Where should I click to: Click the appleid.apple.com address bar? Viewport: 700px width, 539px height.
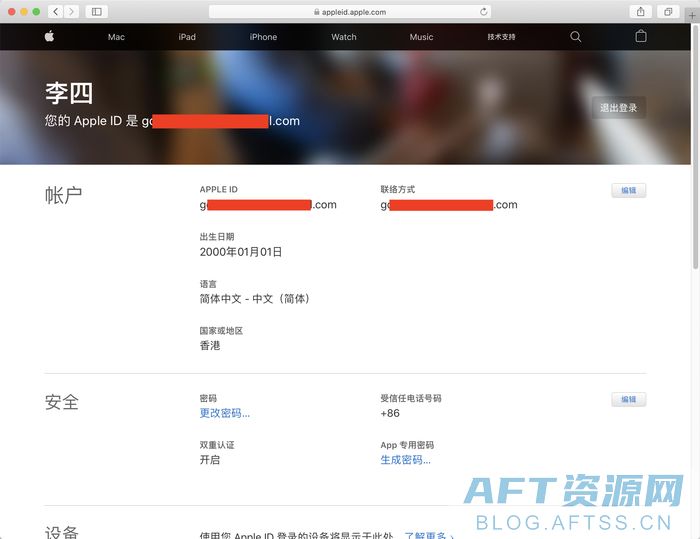click(x=350, y=12)
